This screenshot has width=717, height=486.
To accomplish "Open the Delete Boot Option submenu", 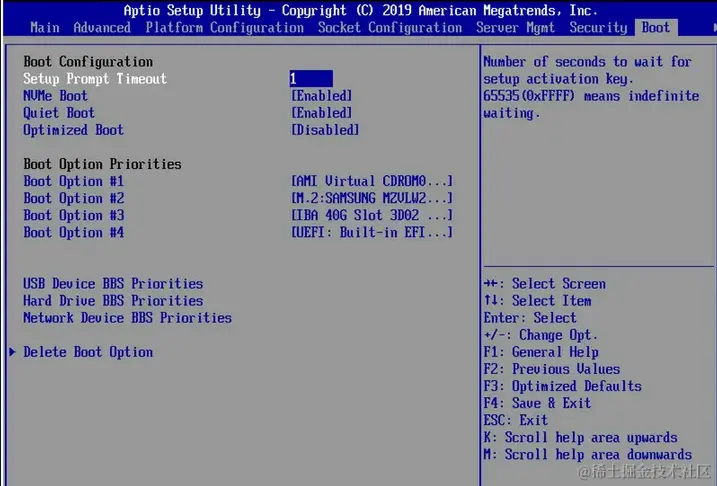I will click(x=88, y=352).
